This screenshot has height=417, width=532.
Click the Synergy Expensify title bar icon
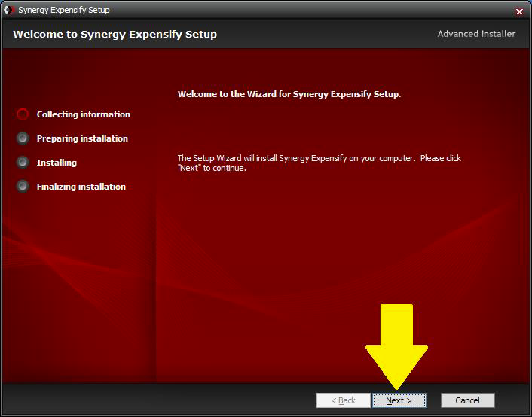(8, 10)
